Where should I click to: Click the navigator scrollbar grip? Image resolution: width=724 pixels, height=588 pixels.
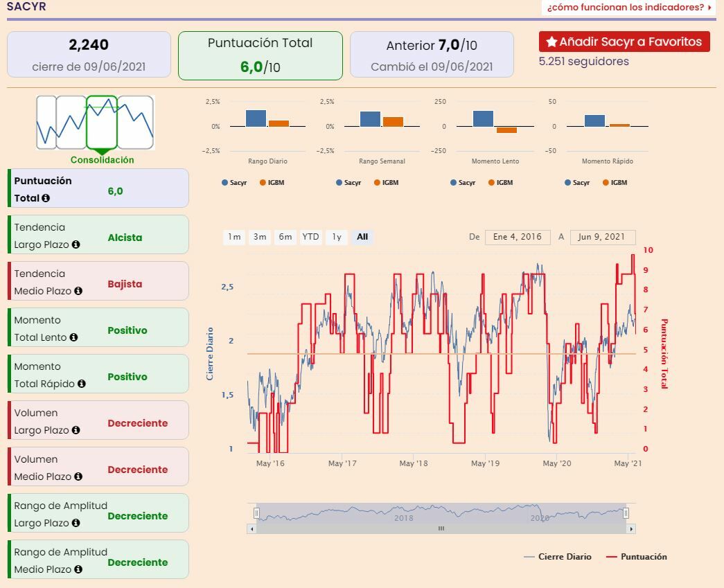tap(441, 529)
